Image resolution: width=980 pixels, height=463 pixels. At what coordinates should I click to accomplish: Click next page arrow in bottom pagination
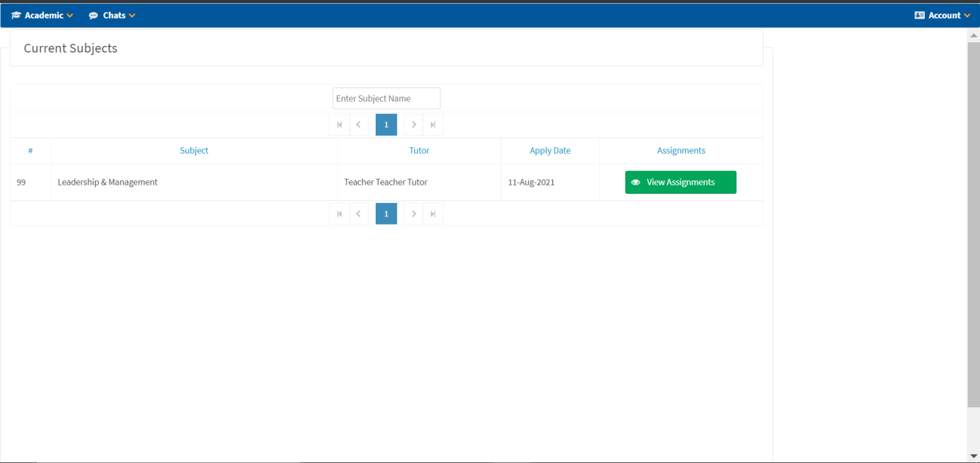tap(413, 214)
